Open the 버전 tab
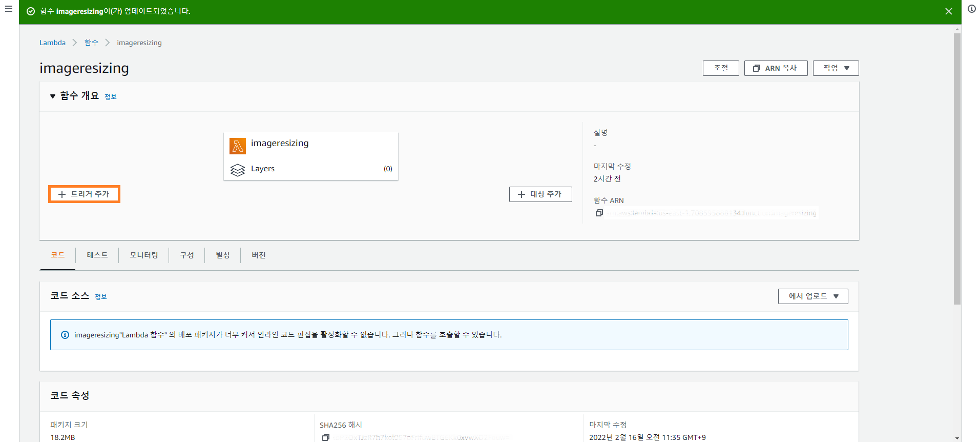Image resolution: width=980 pixels, height=442 pixels. pyautogui.click(x=259, y=255)
